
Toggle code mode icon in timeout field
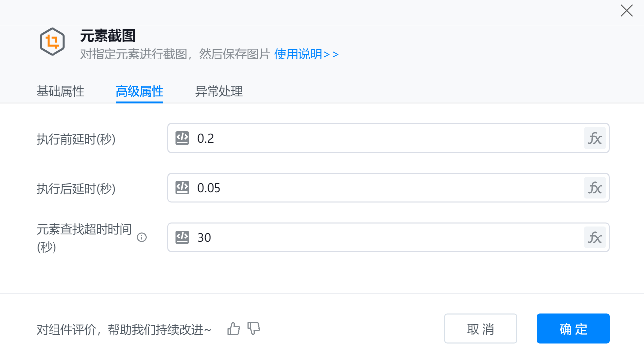point(182,237)
